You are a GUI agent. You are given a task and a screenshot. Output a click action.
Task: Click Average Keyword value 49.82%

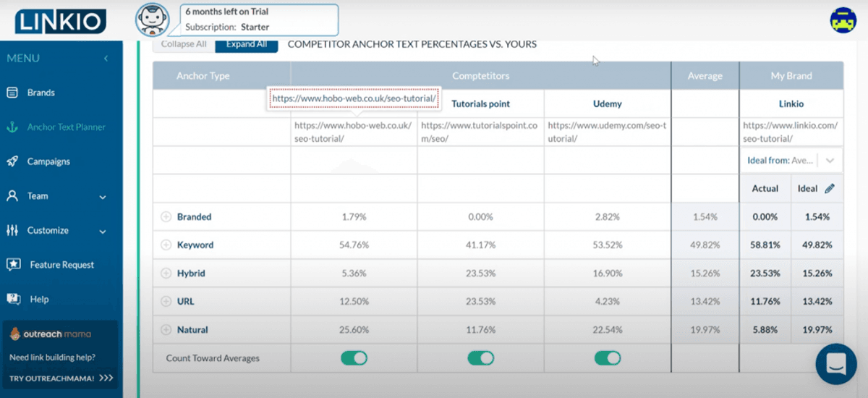(705, 245)
